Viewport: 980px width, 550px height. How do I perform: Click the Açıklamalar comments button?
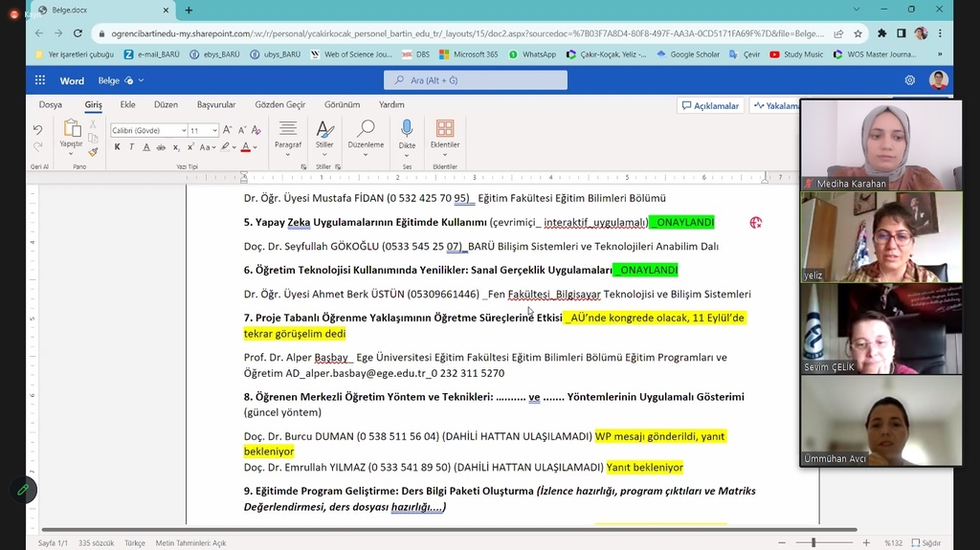click(710, 105)
